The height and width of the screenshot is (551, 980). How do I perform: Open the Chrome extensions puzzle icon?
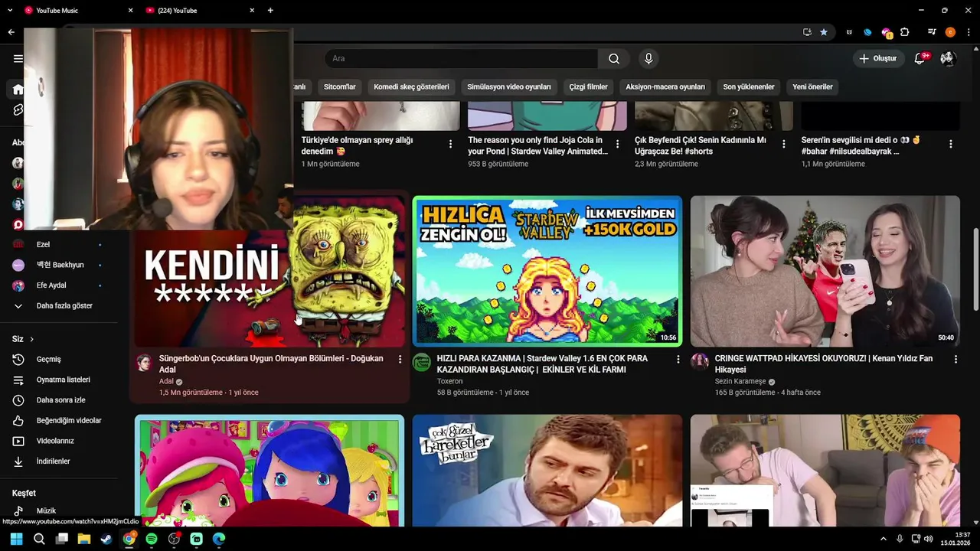(905, 32)
